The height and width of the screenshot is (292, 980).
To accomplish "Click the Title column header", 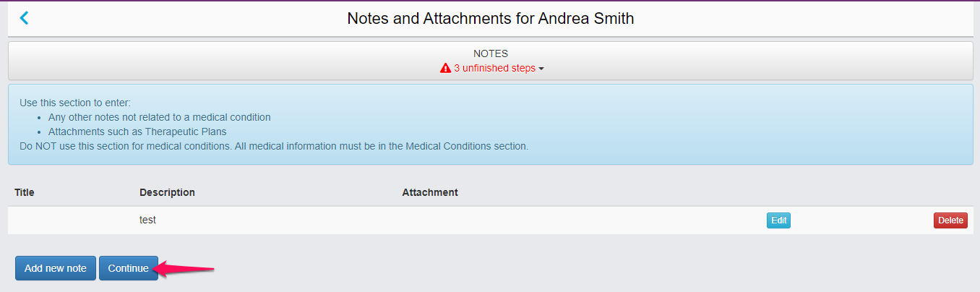I will coord(25,192).
